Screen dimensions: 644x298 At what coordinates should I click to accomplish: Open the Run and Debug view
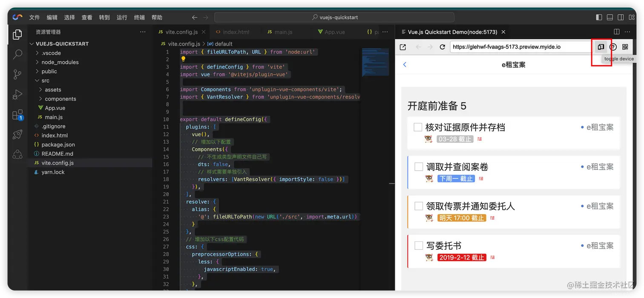[17, 95]
